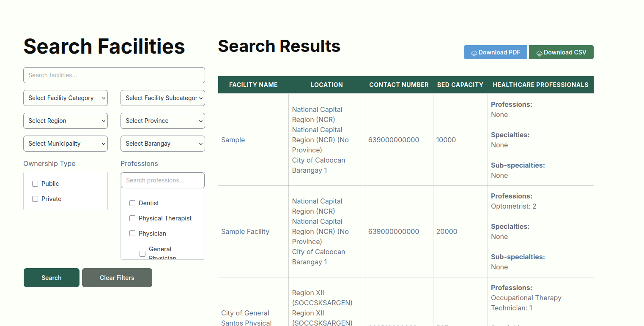The image size is (644, 326).
Task: Open the Select Region dropdown
Action: [66, 121]
